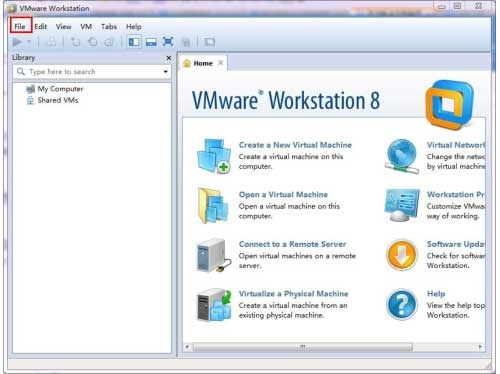Click the horizontal scrollbar thumb
500x374 pixels.
point(303,347)
